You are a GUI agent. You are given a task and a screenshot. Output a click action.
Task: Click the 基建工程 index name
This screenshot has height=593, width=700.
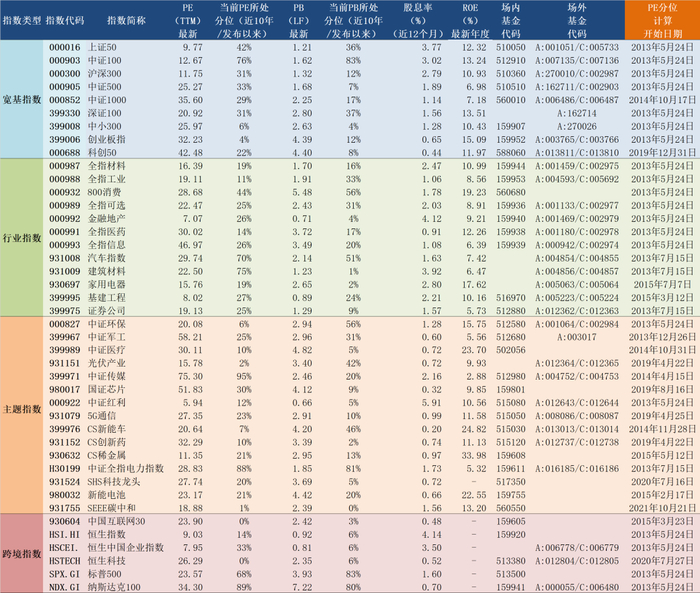107,297
